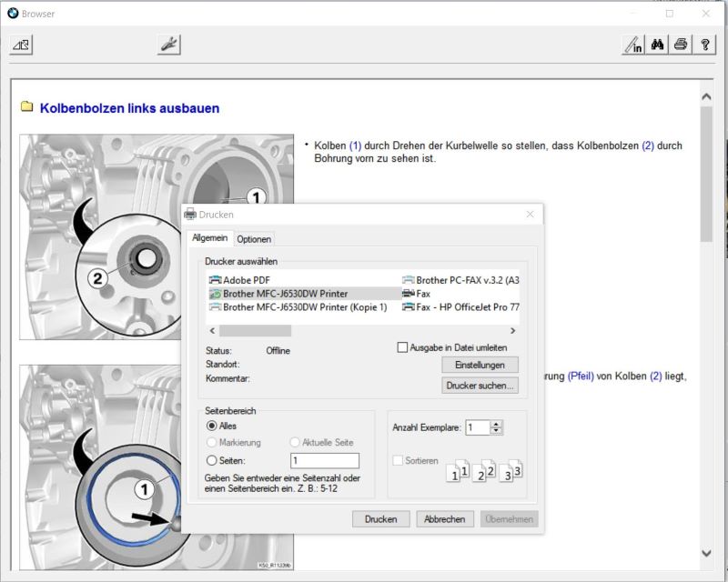
Task: Click the yellow folder icon beside the heading
Action: (27, 106)
